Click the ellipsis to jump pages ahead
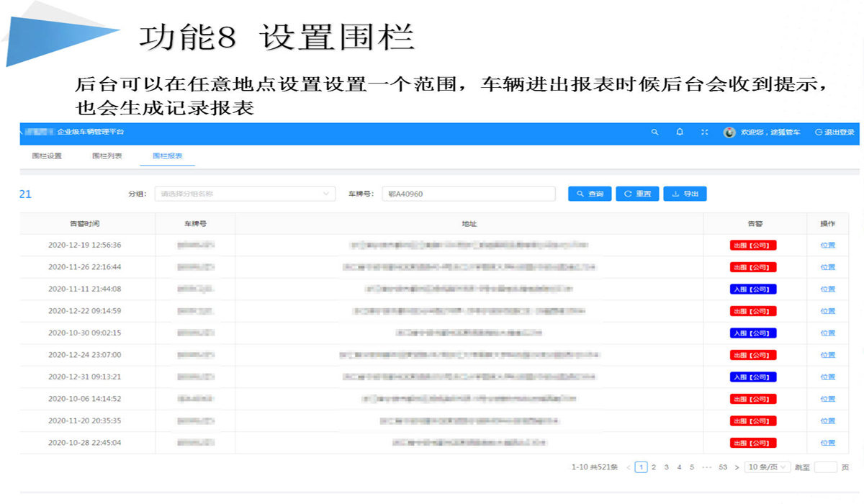 pyautogui.click(x=707, y=467)
